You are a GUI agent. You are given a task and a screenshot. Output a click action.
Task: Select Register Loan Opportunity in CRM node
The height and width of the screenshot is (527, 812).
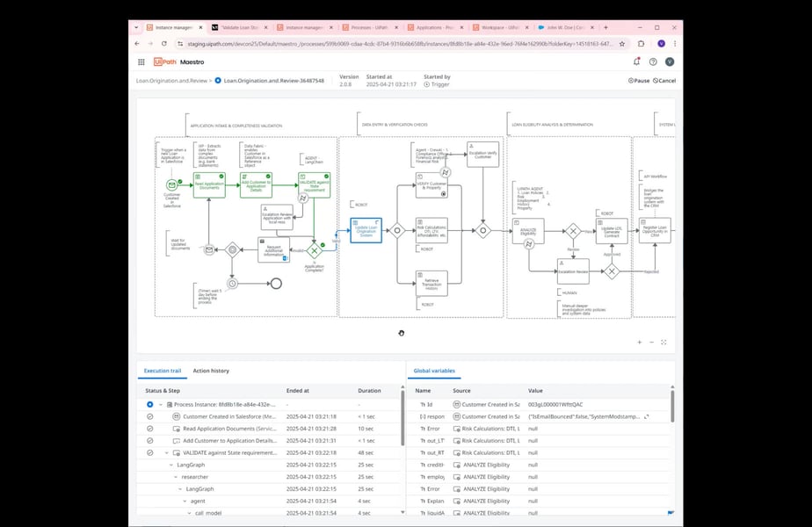click(655, 231)
